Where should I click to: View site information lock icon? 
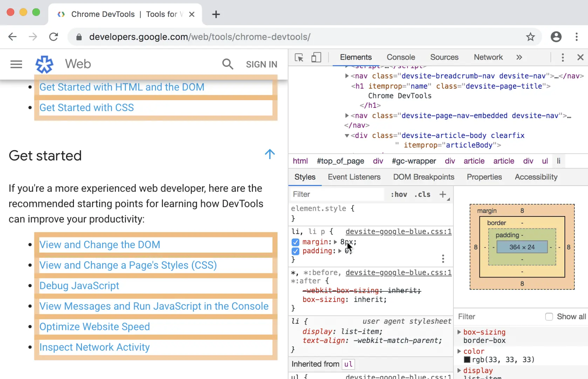79,37
